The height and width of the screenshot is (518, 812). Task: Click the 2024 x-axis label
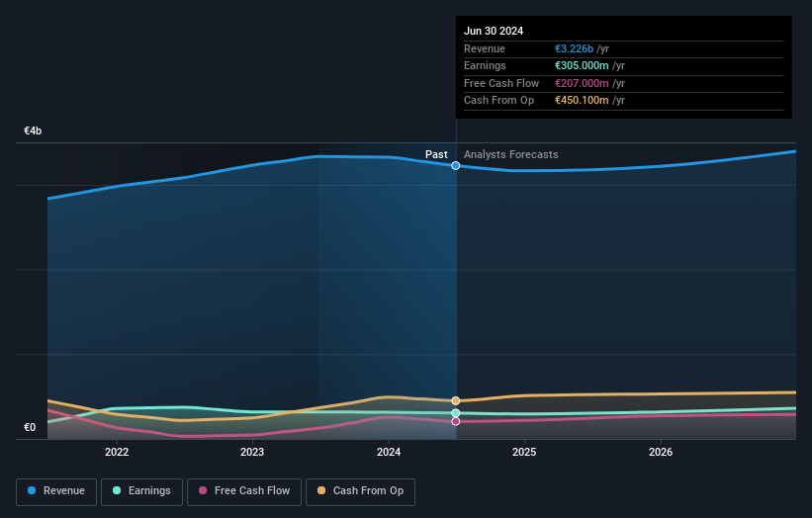389,452
